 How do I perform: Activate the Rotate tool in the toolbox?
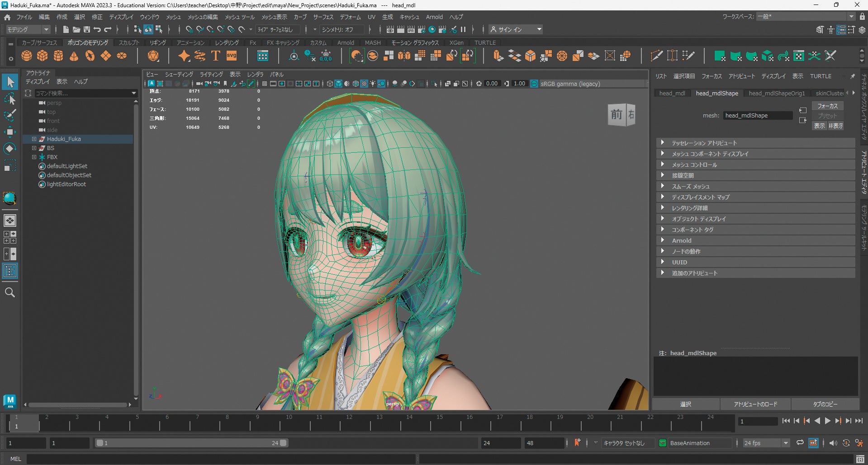(10, 149)
